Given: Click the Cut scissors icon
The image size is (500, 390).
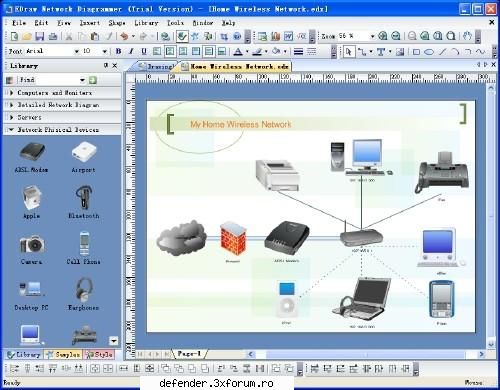Looking at the screenshot, I should tap(69, 36).
